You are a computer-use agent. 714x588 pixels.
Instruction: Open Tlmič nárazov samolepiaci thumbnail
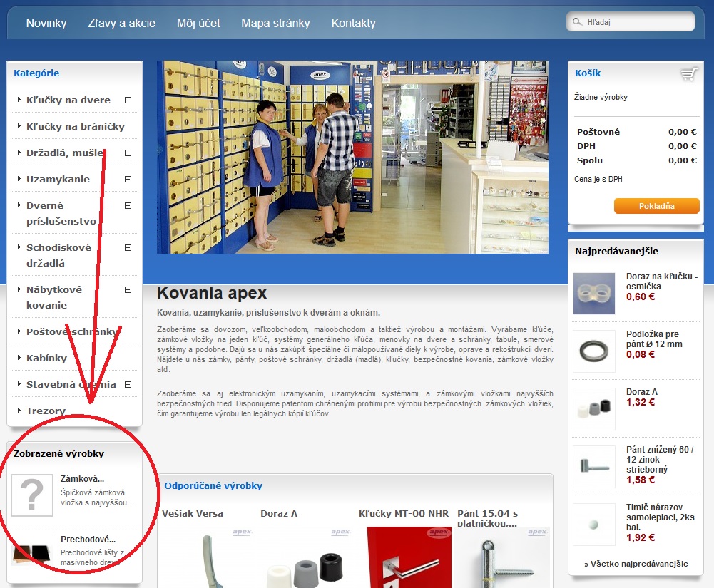click(x=593, y=525)
